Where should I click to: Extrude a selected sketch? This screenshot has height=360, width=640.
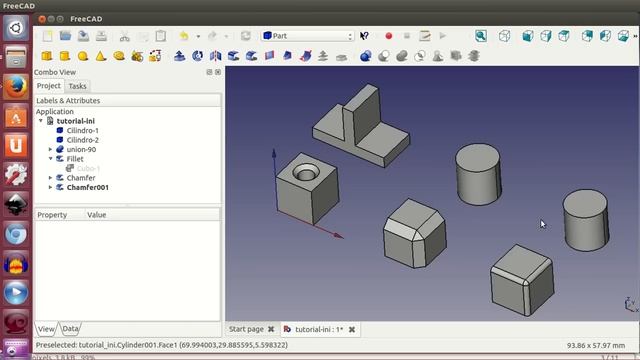[x=179, y=56]
